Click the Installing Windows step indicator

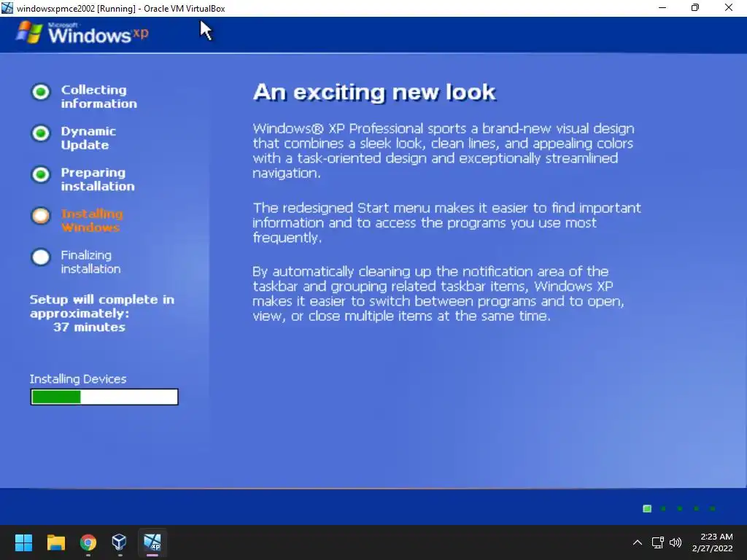click(x=41, y=216)
